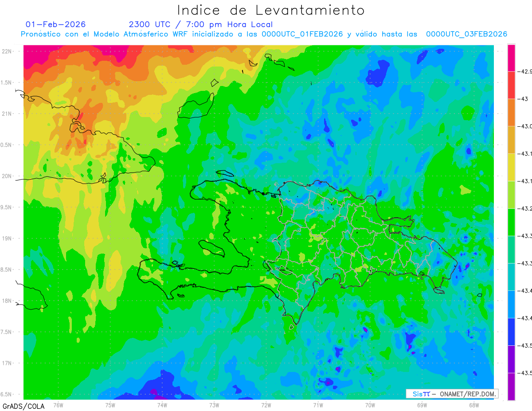Click the "70W" longitude label
The height and width of the screenshot is (411, 532).
pyautogui.click(x=370, y=405)
